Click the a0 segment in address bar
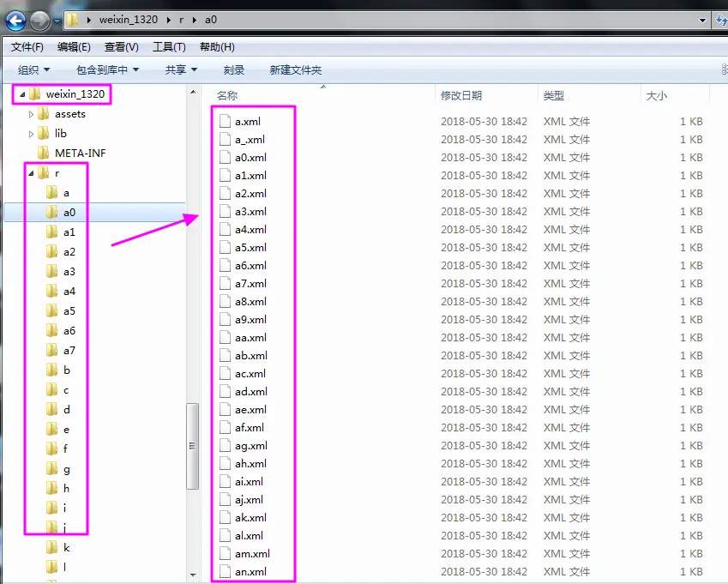 [x=211, y=20]
